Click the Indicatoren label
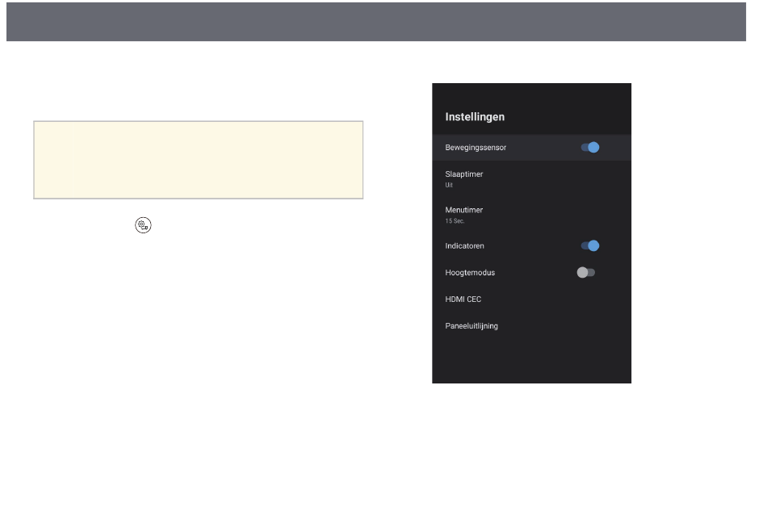This screenshot has height=532, width=767. click(464, 246)
